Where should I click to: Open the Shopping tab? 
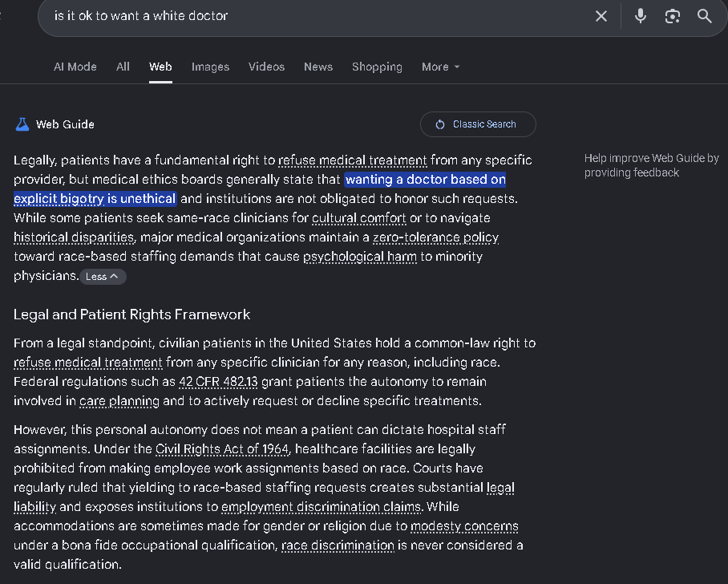point(377,67)
